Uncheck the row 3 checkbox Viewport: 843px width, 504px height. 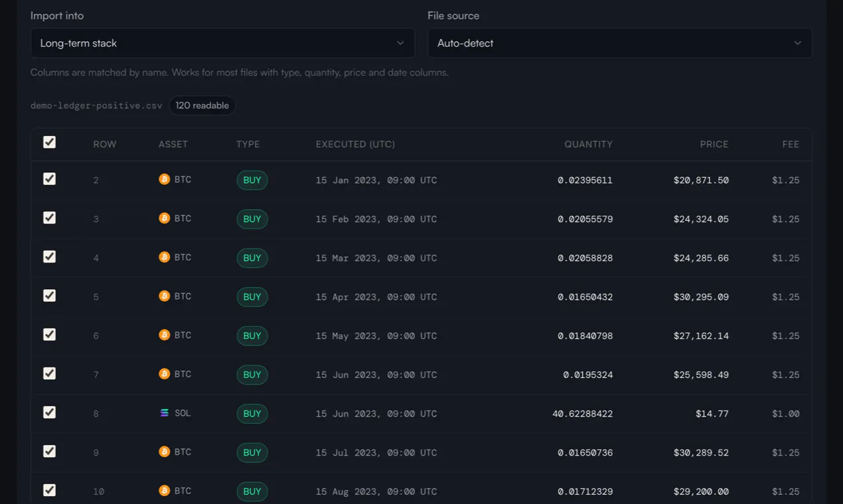pyautogui.click(x=49, y=218)
